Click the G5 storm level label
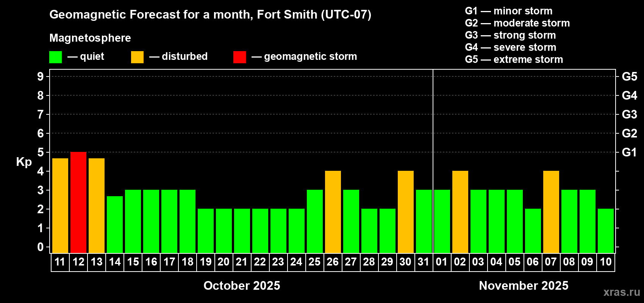This screenshot has width=644, height=303. pyautogui.click(x=629, y=77)
